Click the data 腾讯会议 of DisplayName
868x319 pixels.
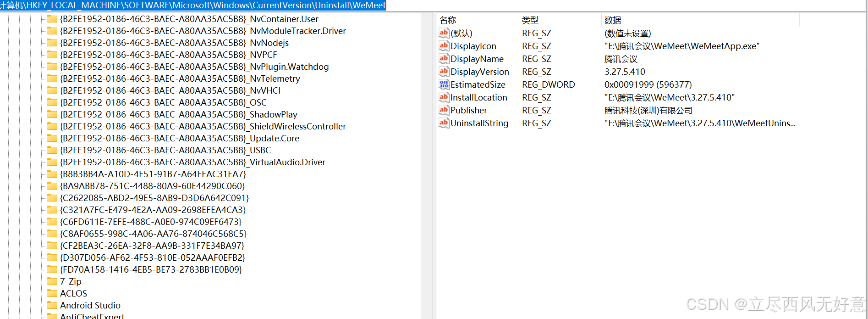621,59
